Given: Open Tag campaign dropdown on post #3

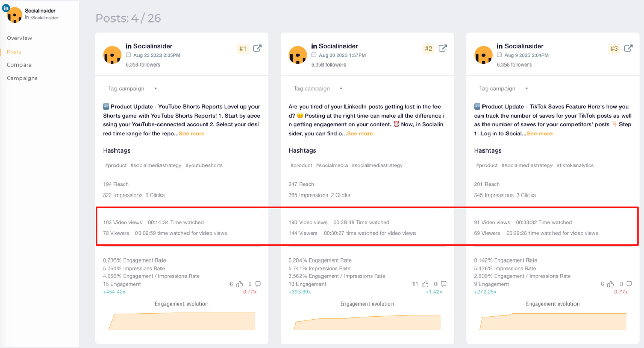Looking at the screenshot, I should tap(504, 89).
